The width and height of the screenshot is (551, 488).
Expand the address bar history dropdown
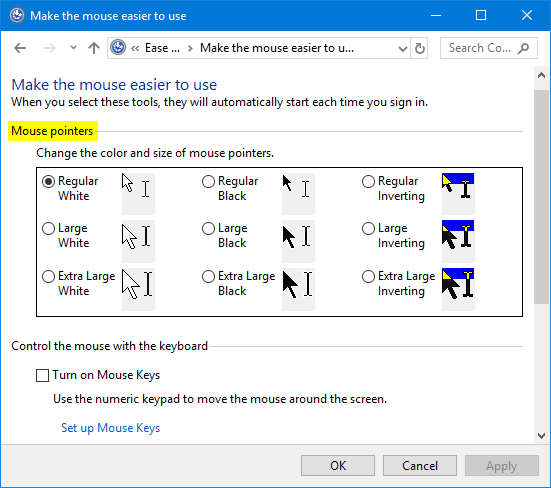403,48
